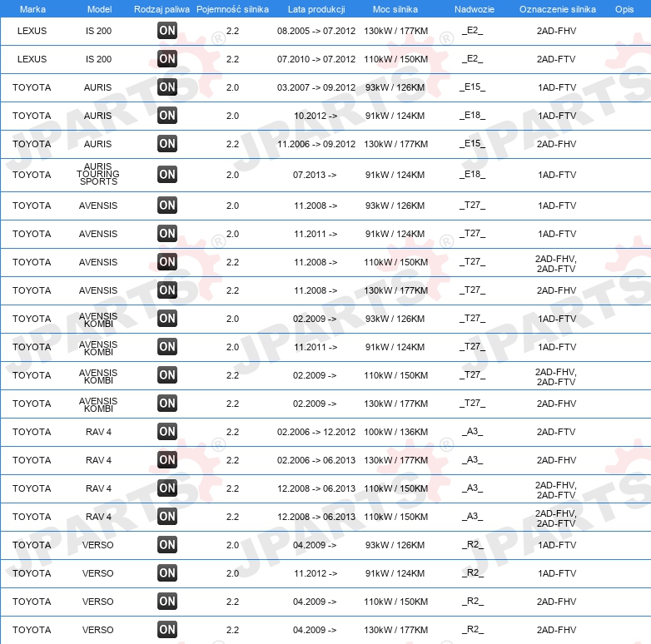This screenshot has height=644, width=651.
Task: Click ON icon in Avensis 2.2 110kW 11.2008 row
Action: [167, 261]
